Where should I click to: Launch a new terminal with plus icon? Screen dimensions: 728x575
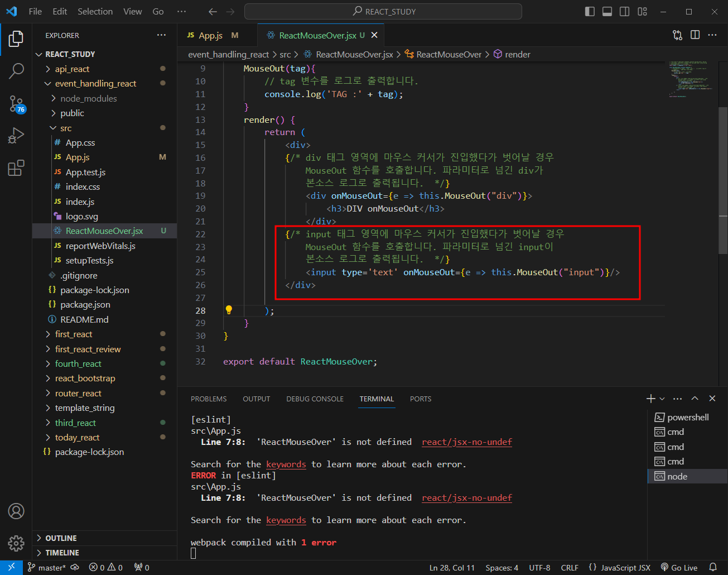click(650, 399)
